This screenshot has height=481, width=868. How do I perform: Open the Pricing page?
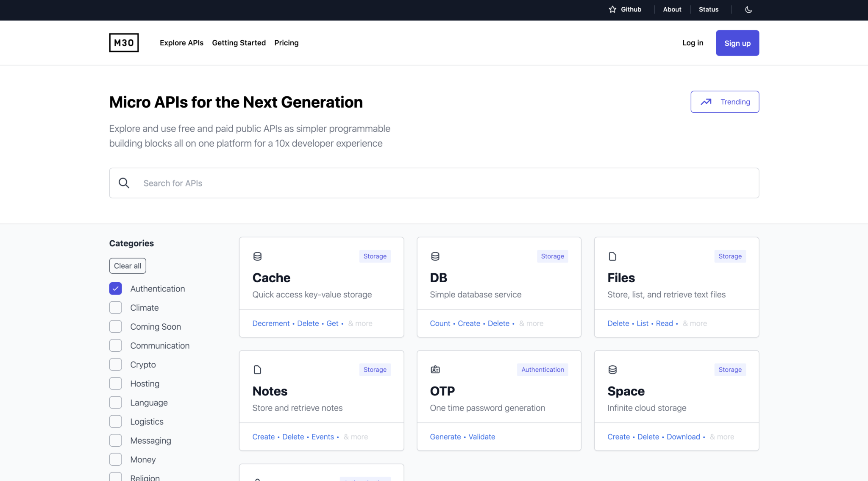click(286, 42)
